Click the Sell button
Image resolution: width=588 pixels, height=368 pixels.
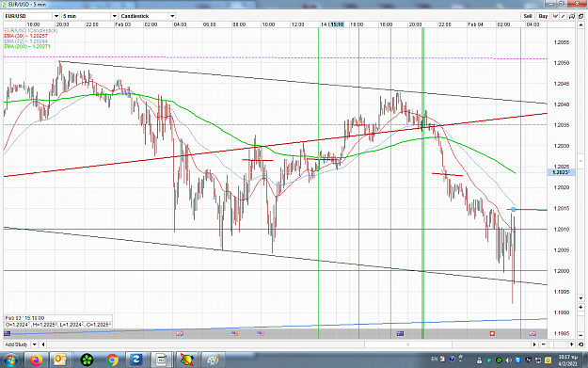pyautogui.click(x=528, y=16)
